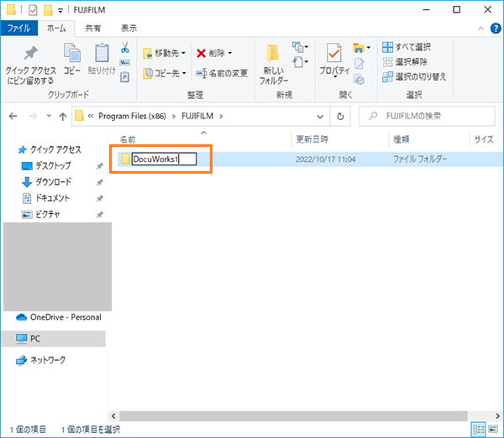Click FUJIFILM in the address bar
This screenshot has height=438, width=504.
[x=197, y=116]
